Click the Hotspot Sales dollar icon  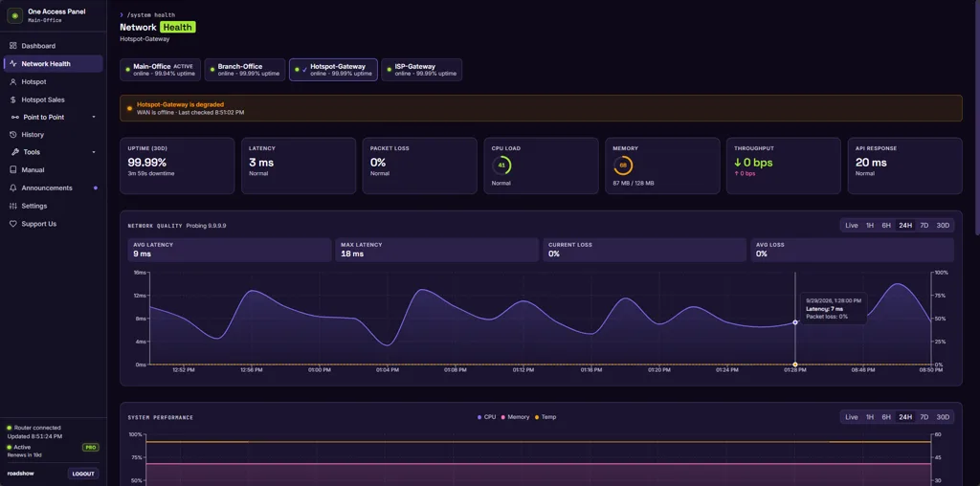point(13,99)
